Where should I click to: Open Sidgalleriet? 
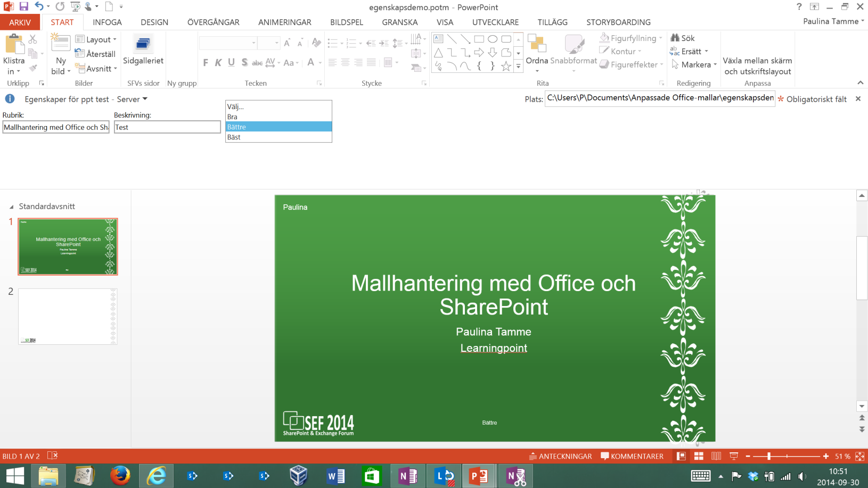pos(143,51)
